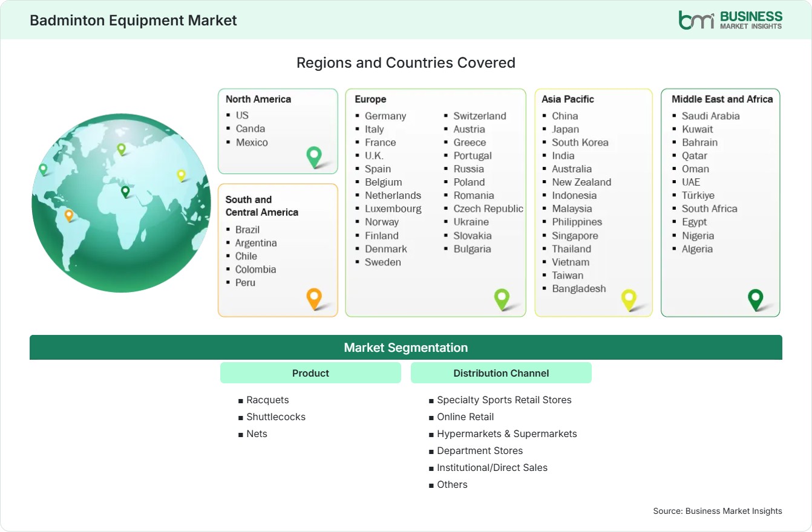
Task: Click the green pin on globe's left edge
Action: 43,169
